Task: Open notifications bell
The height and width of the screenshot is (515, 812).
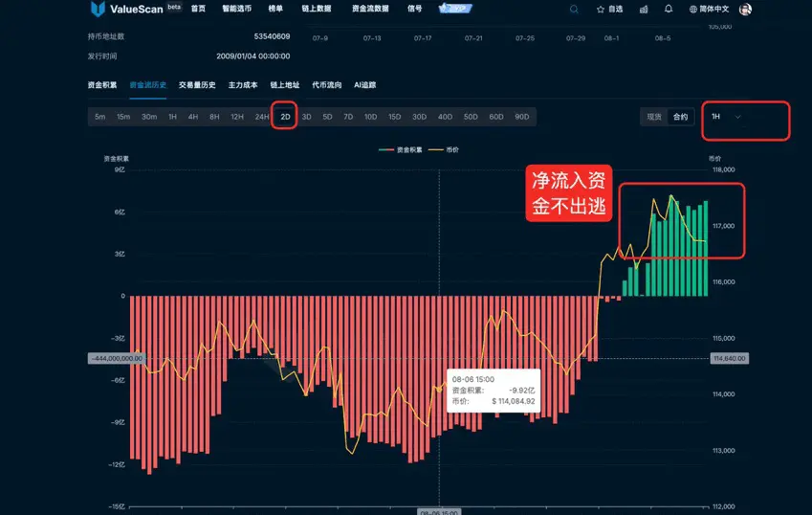Action: coord(669,9)
